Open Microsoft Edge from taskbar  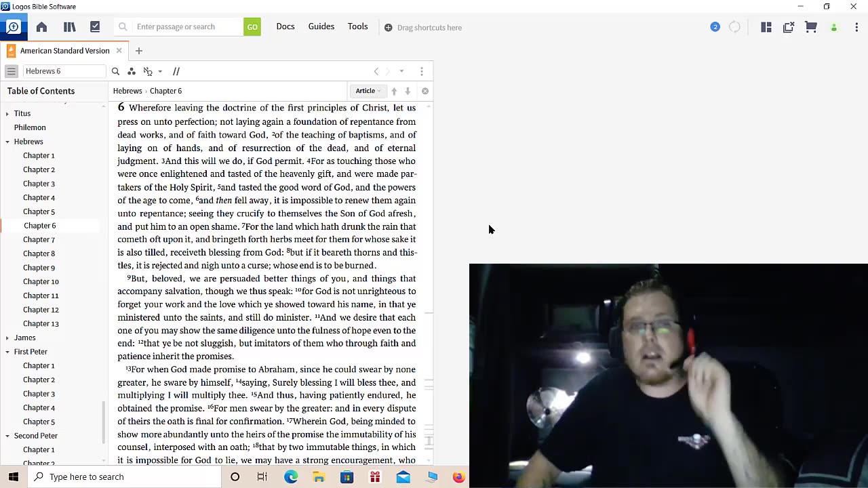coord(291,476)
